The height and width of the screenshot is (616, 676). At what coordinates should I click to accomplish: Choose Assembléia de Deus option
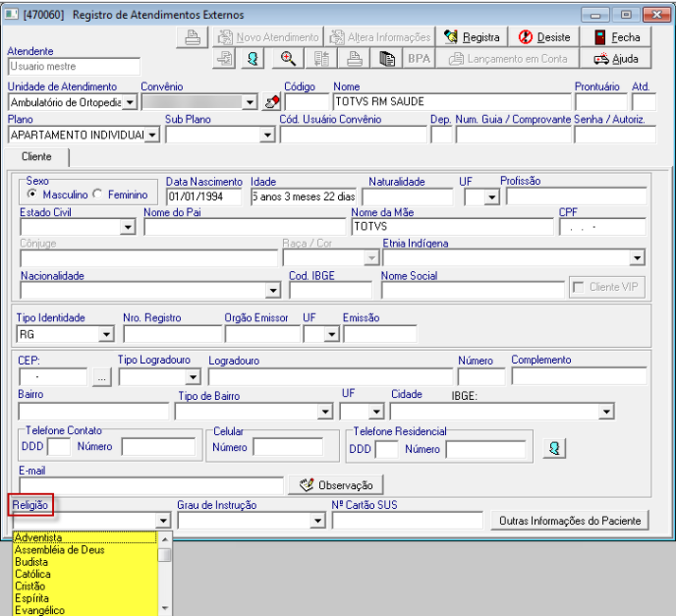(x=85, y=549)
